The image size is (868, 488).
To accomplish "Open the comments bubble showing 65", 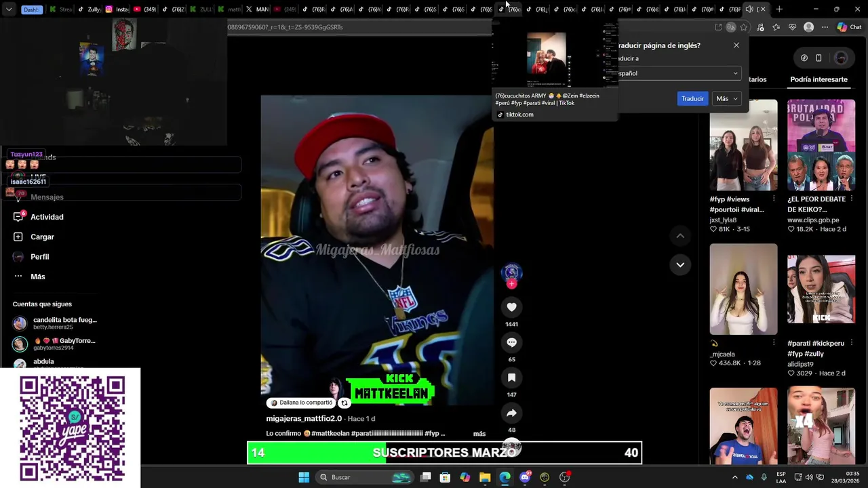I will pos(511,342).
